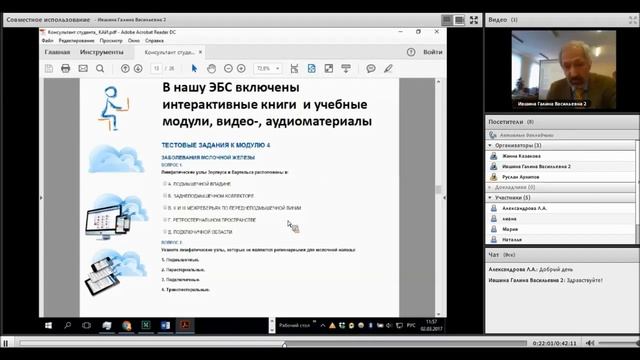
Task: Click the volume slider in player bar
Action: (x=619, y=343)
